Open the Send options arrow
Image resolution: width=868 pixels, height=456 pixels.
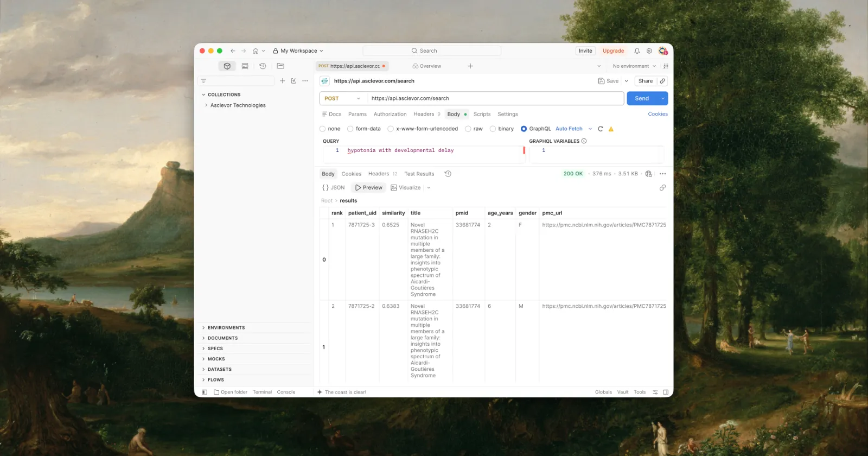point(662,98)
